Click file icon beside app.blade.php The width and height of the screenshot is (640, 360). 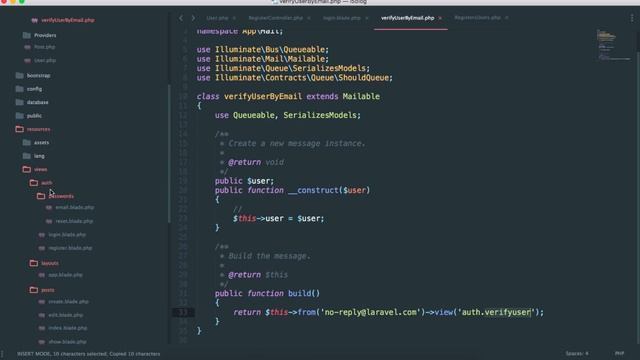[42, 275]
